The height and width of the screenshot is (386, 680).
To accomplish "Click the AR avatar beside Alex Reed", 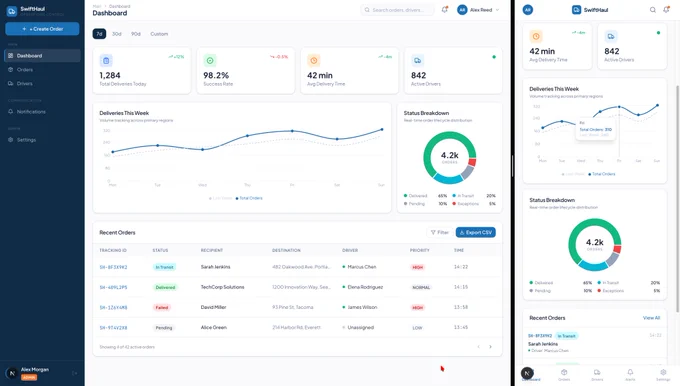I will click(462, 10).
